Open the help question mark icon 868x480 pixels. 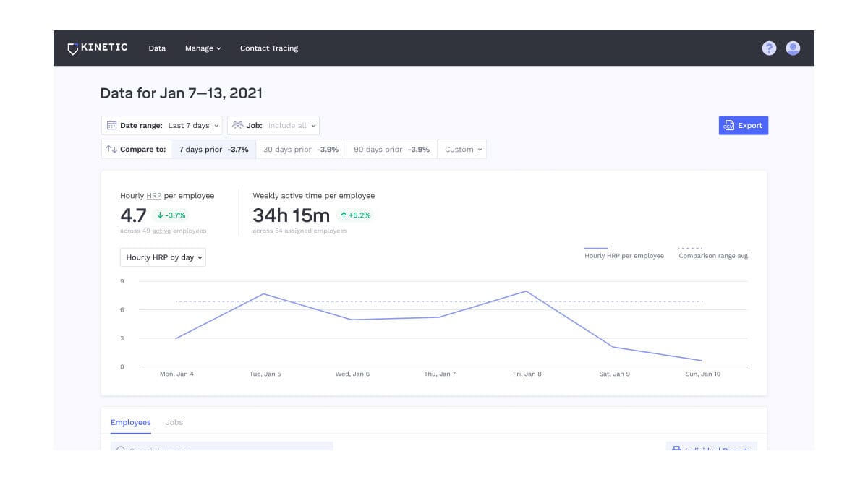click(x=769, y=48)
